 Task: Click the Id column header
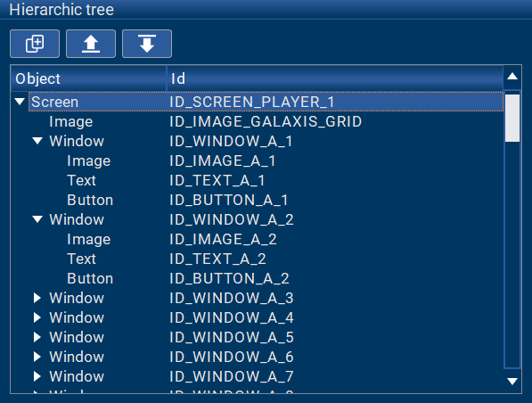[335, 78]
